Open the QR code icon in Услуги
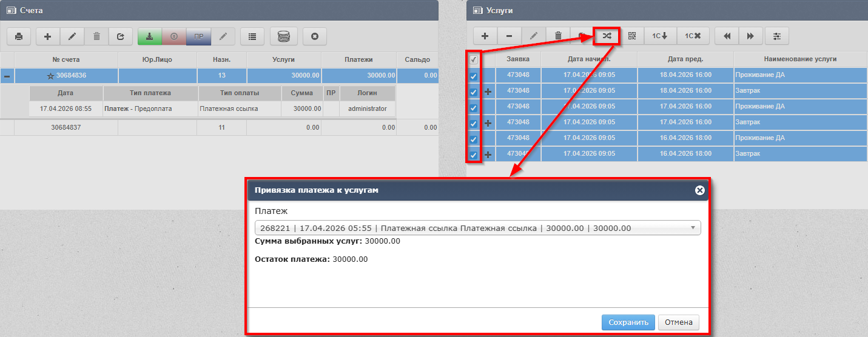This screenshot has height=337, width=868. (632, 36)
